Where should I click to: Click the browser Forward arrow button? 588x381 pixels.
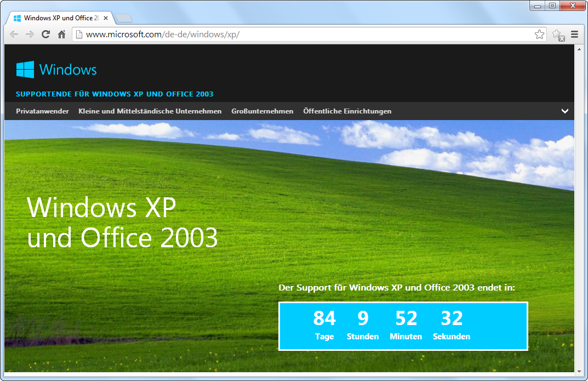point(30,35)
